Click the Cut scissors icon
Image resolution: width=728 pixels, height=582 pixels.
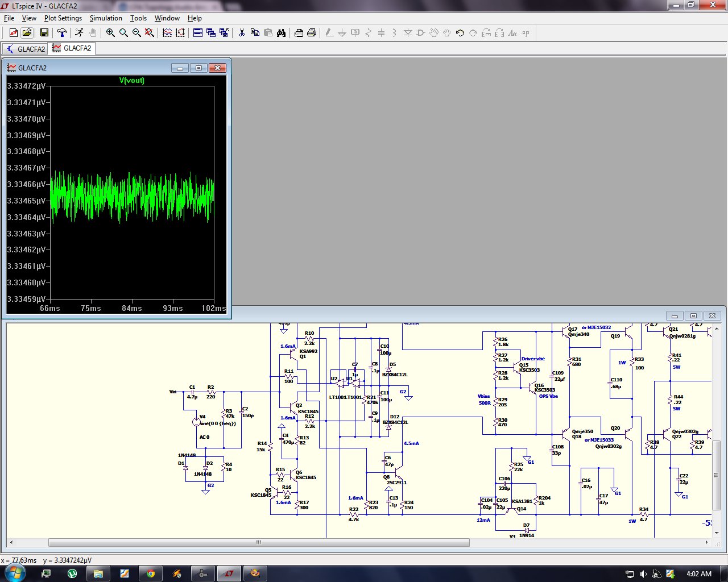(242, 33)
